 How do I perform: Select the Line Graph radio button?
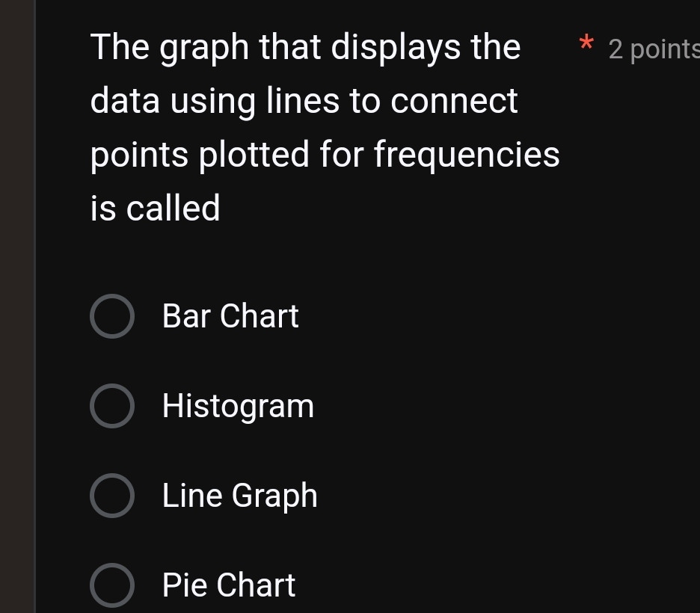(112, 496)
